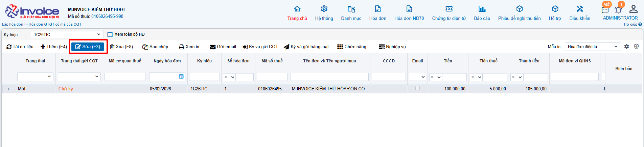Enable Xem toàn bộ HĐ checkbox

[x=110, y=34]
